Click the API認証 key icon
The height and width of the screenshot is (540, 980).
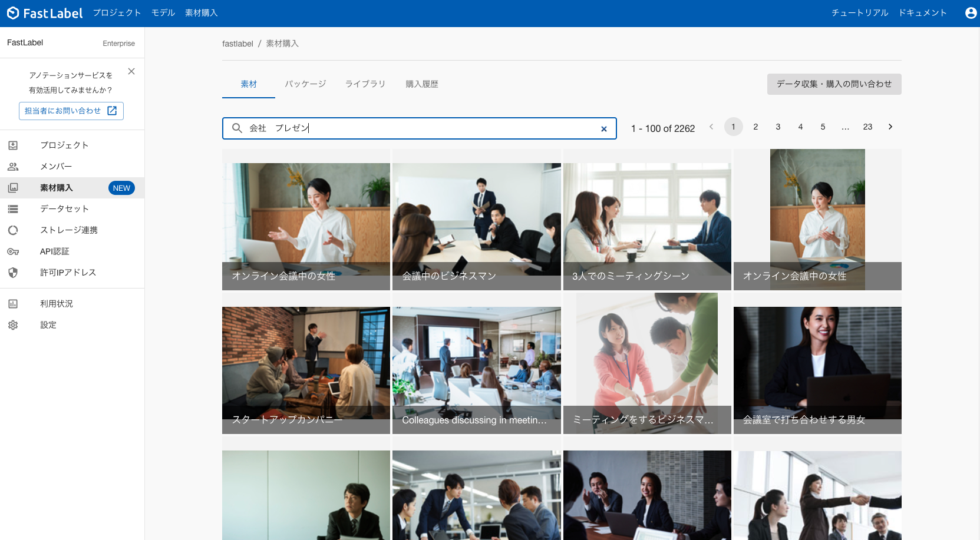[13, 251]
